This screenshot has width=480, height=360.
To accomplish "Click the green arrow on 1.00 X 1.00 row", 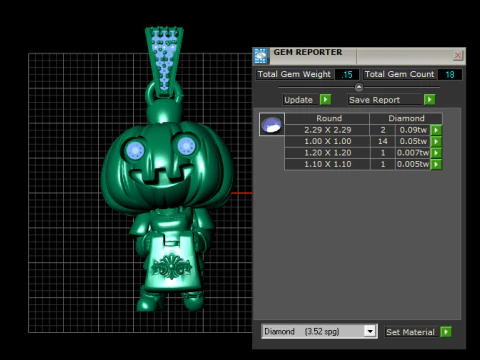I will point(436,141).
